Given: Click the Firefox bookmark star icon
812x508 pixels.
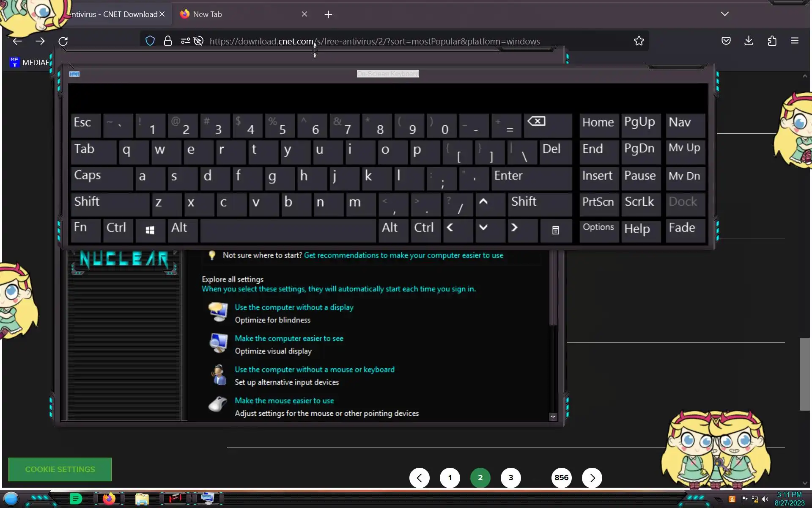Looking at the screenshot, I should click(x=639, y=41).
